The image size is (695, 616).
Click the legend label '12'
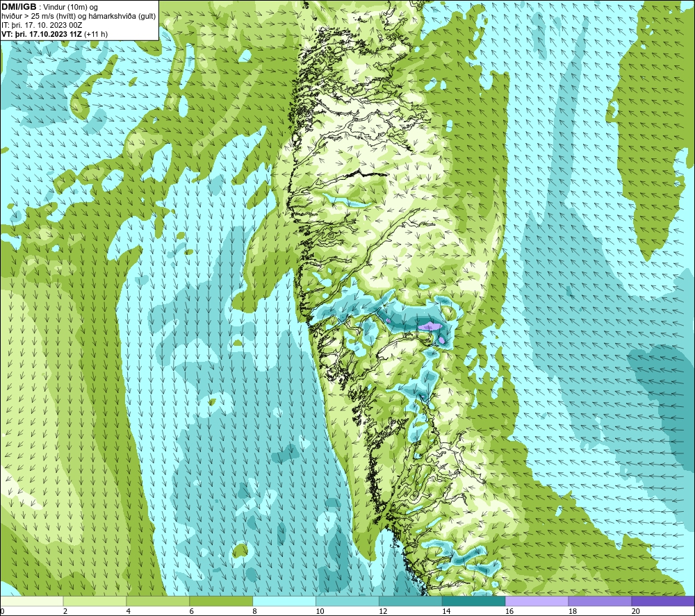pos(383,611)
